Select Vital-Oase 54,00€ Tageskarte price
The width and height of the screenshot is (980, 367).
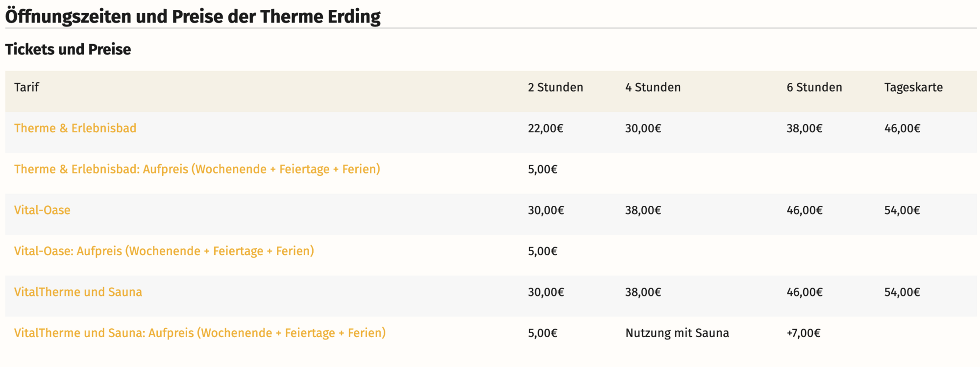pos(902,210)
